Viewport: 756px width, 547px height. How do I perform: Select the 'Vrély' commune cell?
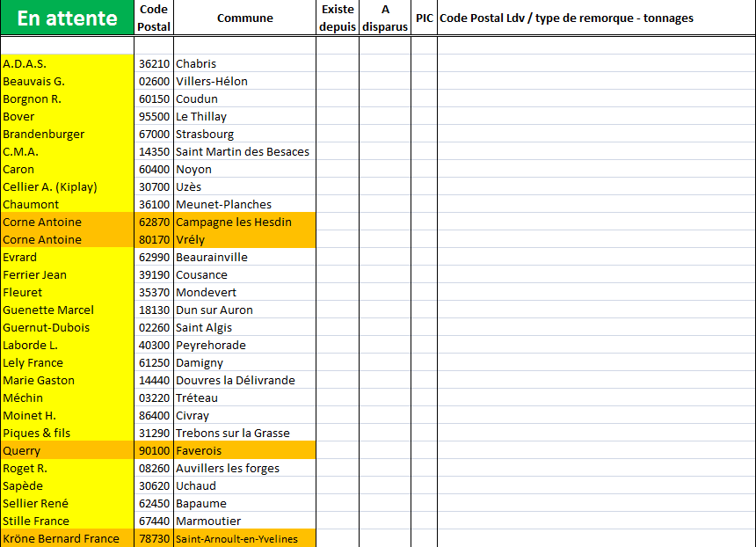244,240
